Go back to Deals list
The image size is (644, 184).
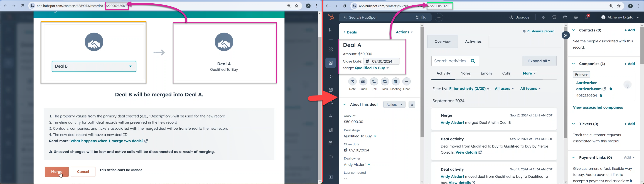click(350, 33)
